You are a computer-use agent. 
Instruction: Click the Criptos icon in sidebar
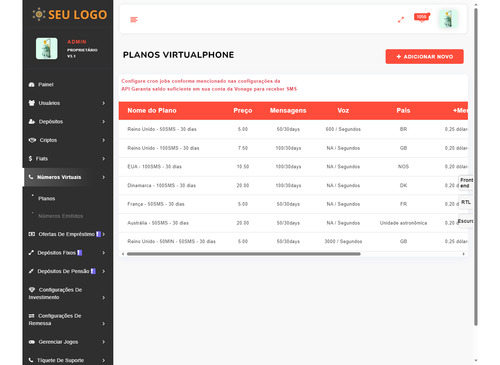pos(32,140)
